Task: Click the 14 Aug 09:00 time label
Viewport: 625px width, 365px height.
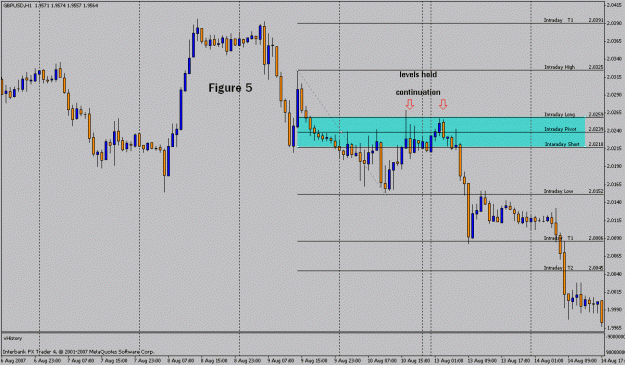Action: [x=582, y=361]
